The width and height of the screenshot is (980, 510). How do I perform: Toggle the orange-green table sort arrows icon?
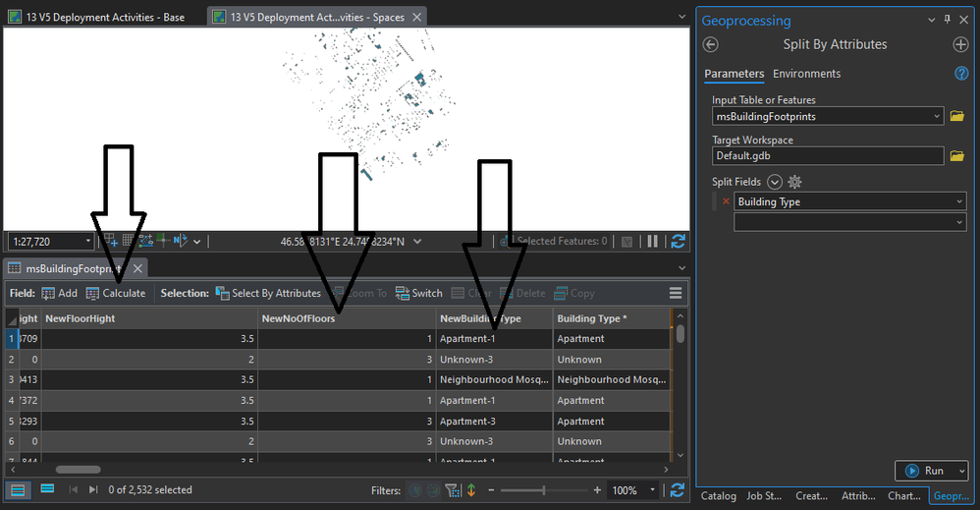[471, 490]
